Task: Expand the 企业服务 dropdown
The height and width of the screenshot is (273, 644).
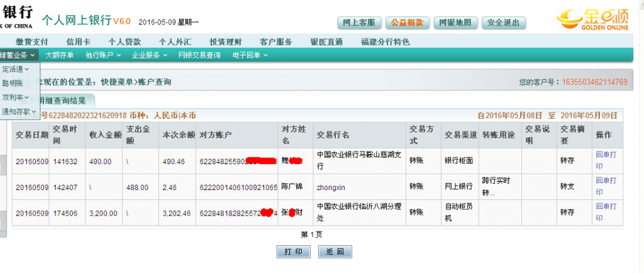Action: [150, 55]
